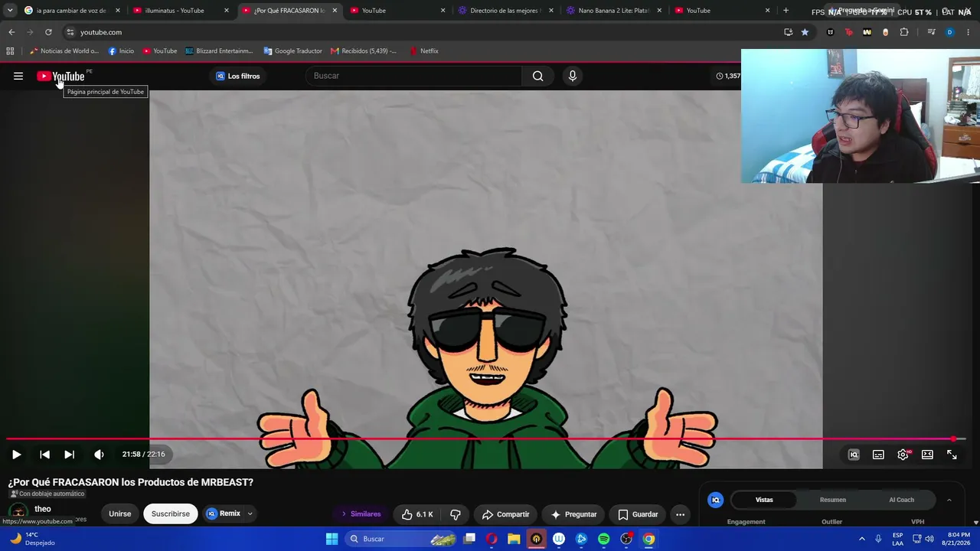Open the Chrome profile avatar
This screenshot has height=551, width=980.
949,32
